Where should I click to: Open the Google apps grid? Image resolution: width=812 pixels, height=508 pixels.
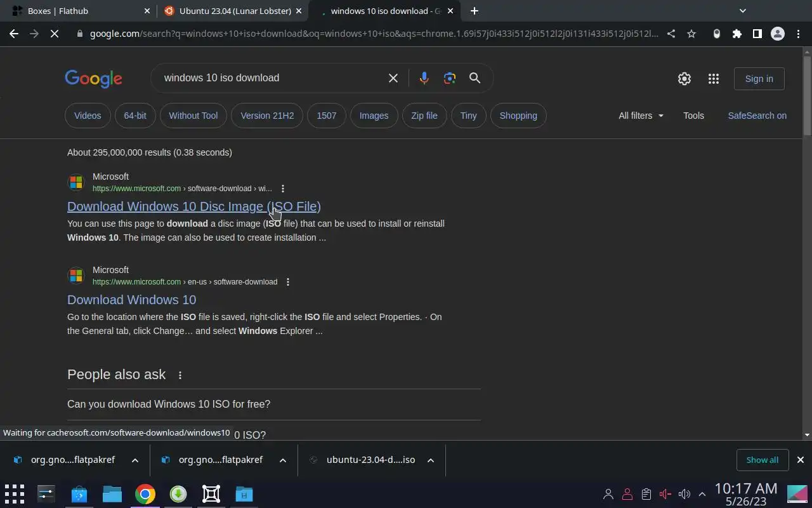(x=714, y=79)
